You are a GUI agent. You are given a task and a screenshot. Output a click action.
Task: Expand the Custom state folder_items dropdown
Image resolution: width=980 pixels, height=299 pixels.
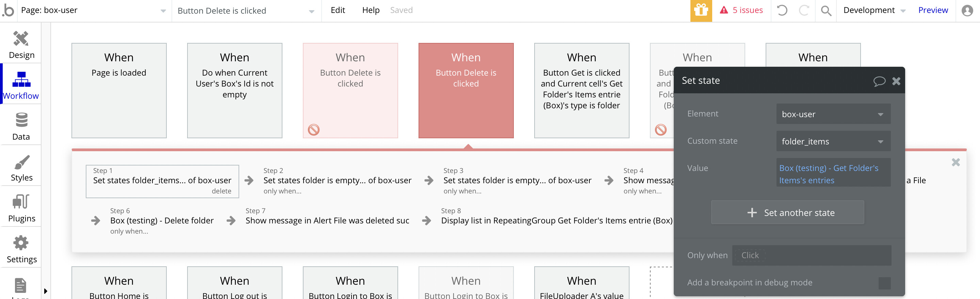click(x=833, y=141)
